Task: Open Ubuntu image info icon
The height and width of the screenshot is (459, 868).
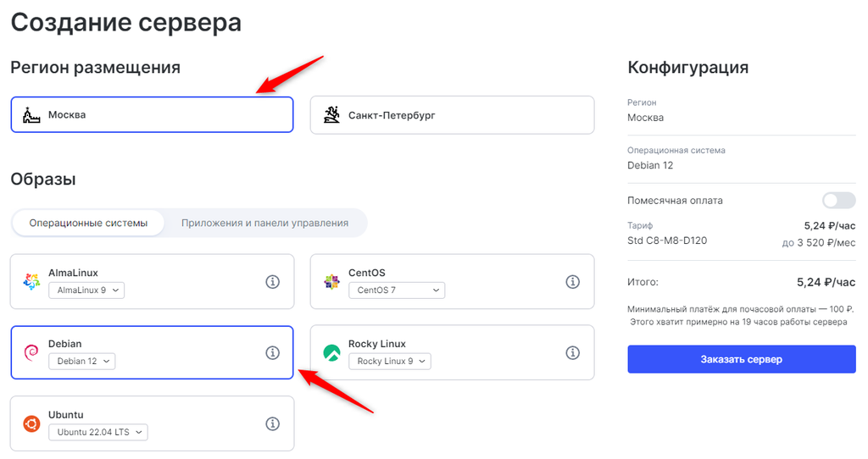Action: [x=272, y=423]
